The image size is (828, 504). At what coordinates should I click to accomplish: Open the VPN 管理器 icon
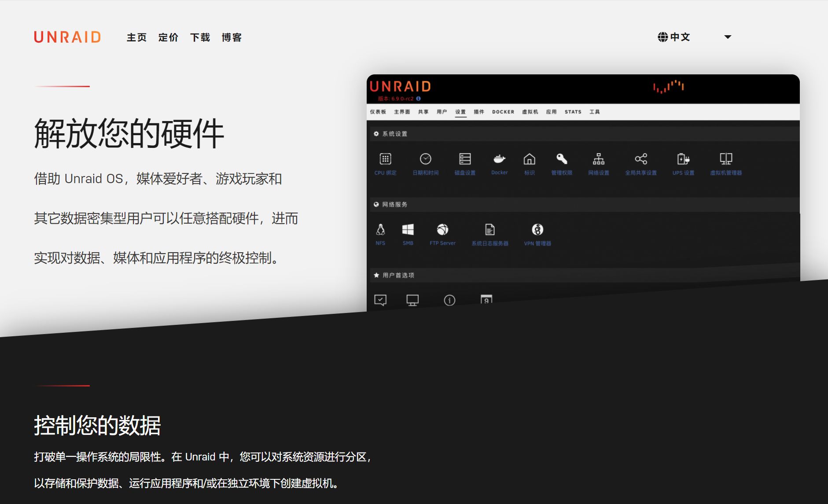point(537,230)
